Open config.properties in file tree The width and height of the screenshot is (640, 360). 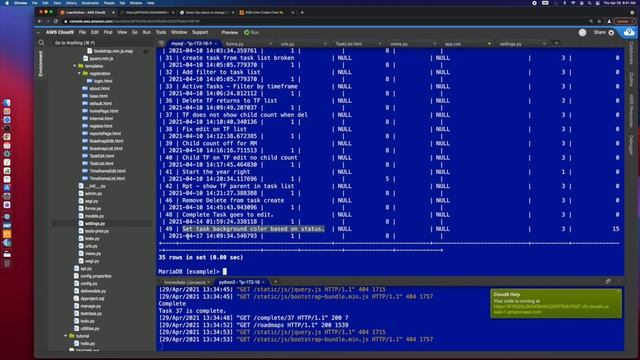click(x=96, y=276)
